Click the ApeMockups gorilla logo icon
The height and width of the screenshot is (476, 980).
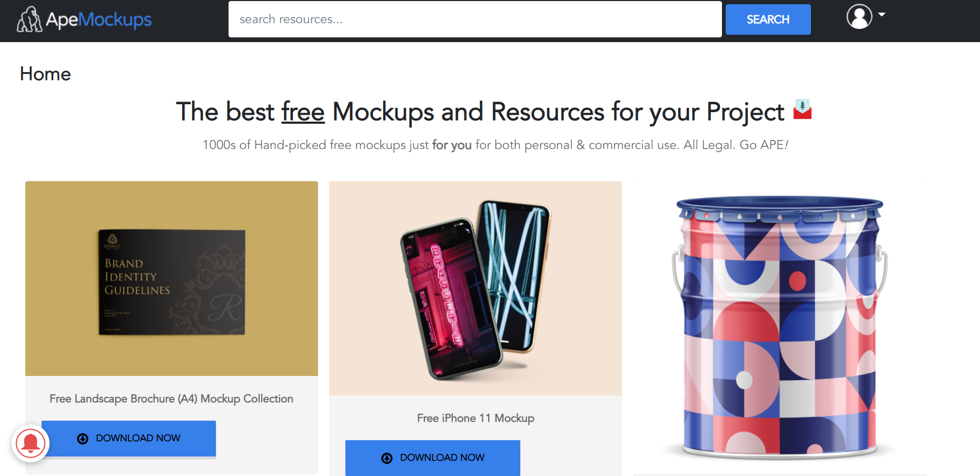pos(29,19)
